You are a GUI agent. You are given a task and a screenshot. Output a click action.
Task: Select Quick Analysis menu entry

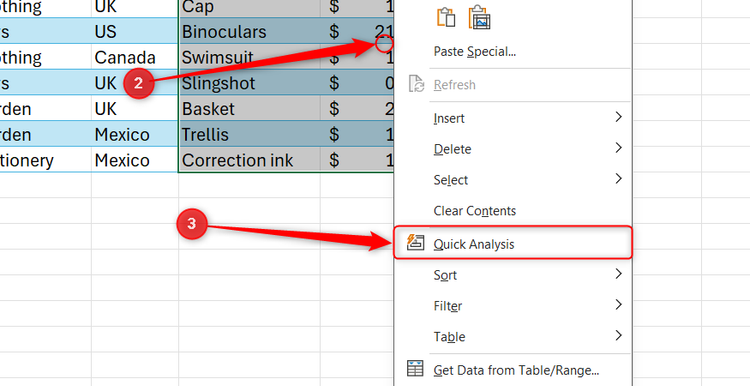[513, 243]
